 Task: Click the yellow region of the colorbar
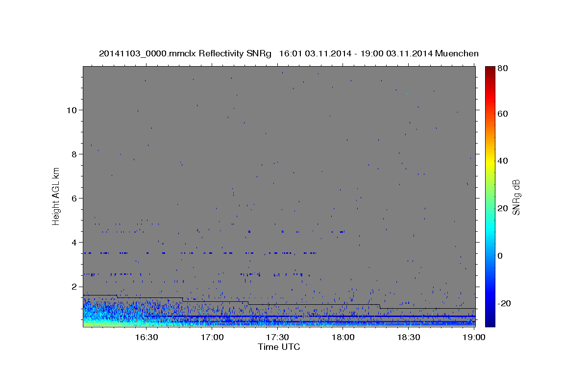point(490,162)
